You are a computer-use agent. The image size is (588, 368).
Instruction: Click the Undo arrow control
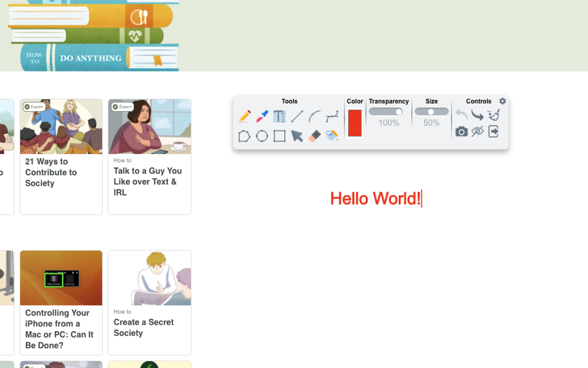tap(462, 115)
